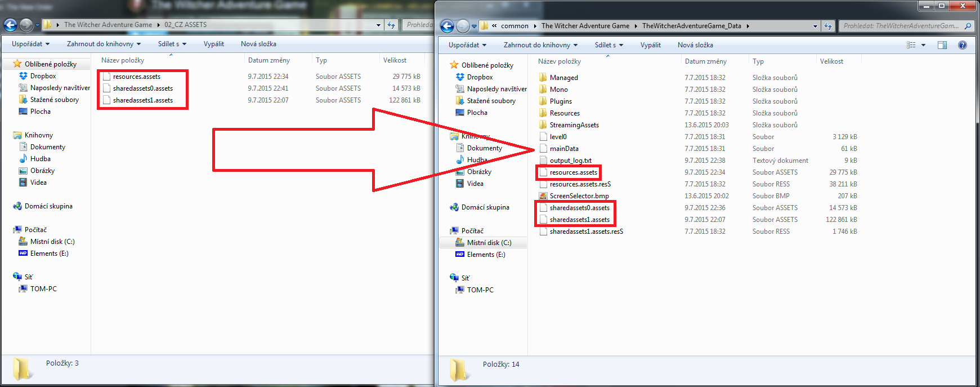The height and width of the screenshot is (387, 980).
Task: Open Místní disk (C:) in left window
Action: coord(52,242)
